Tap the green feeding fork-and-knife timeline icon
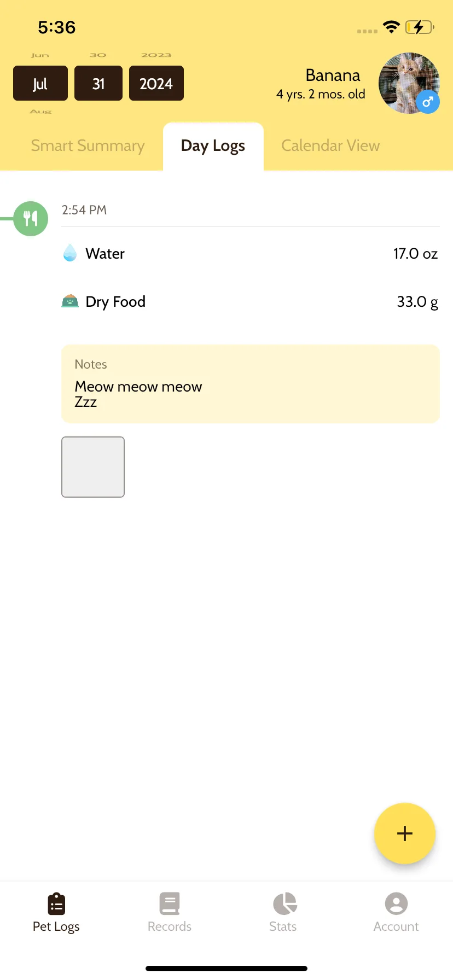 click(31, 219)
